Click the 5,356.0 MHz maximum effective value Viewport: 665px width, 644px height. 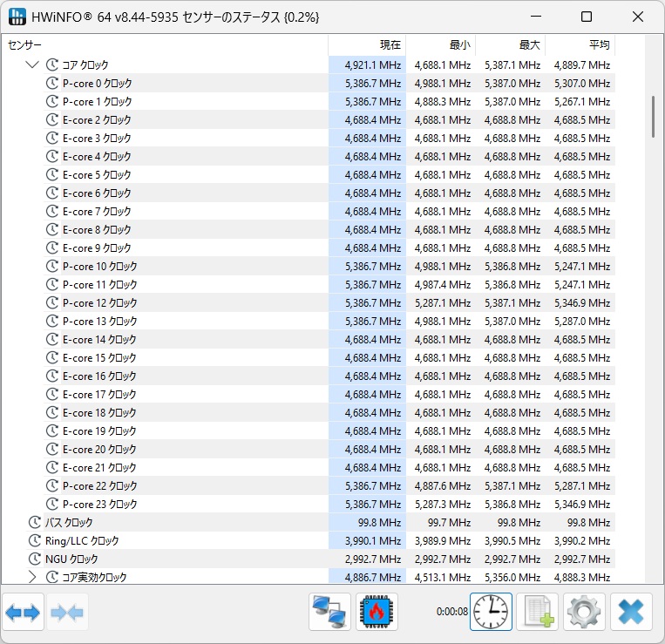click(x=512, y=577)
